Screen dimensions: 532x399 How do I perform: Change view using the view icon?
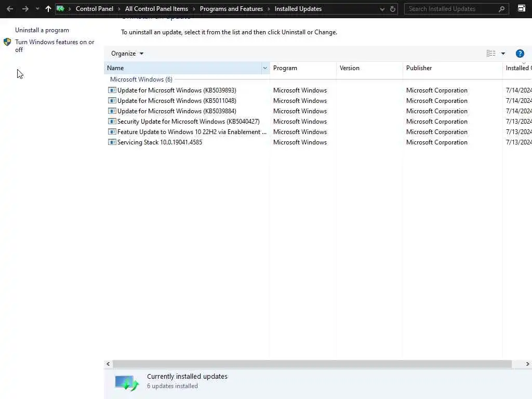coord(490,54)
